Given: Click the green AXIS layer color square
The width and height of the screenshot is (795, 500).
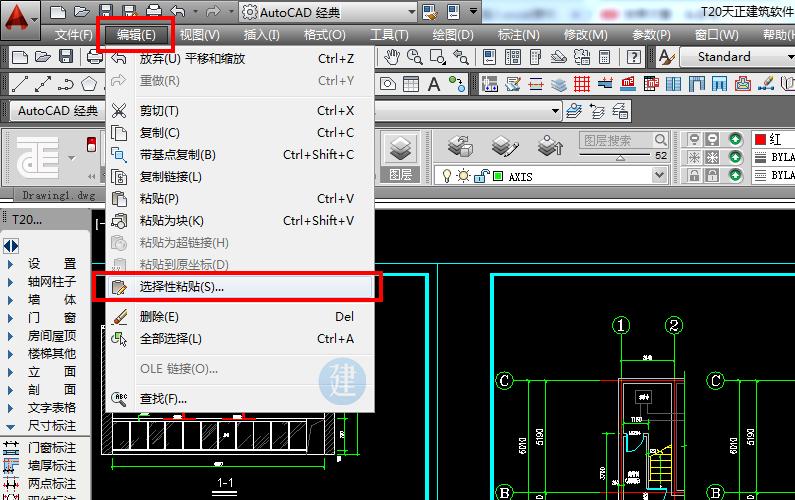Looking at the screenshot, I should pyautogui.click(x=498, y=176).
